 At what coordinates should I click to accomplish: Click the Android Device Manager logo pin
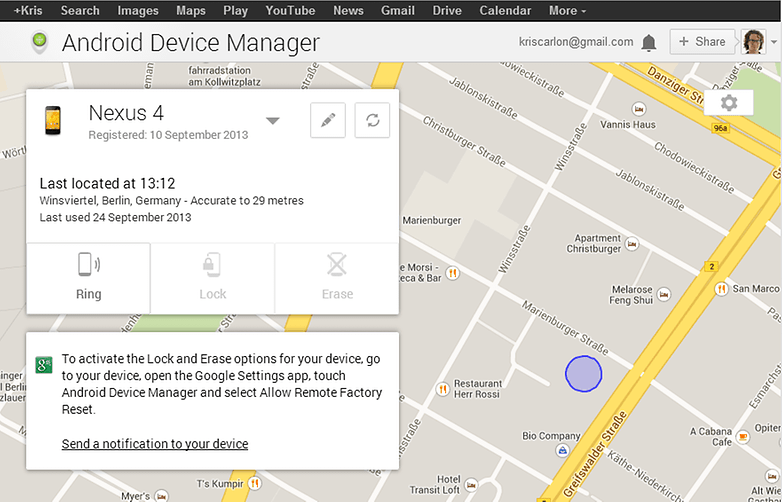click(x=39, y=42)
